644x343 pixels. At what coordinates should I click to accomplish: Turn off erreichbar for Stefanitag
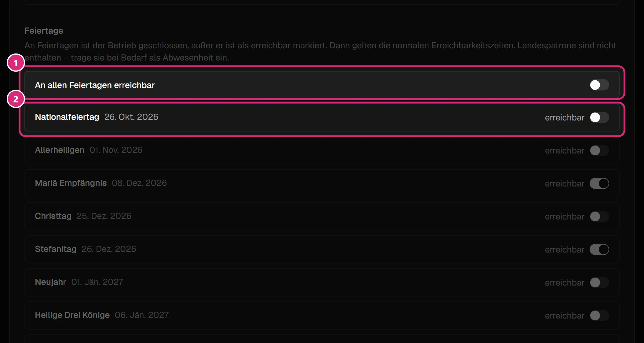pos(599,249)
